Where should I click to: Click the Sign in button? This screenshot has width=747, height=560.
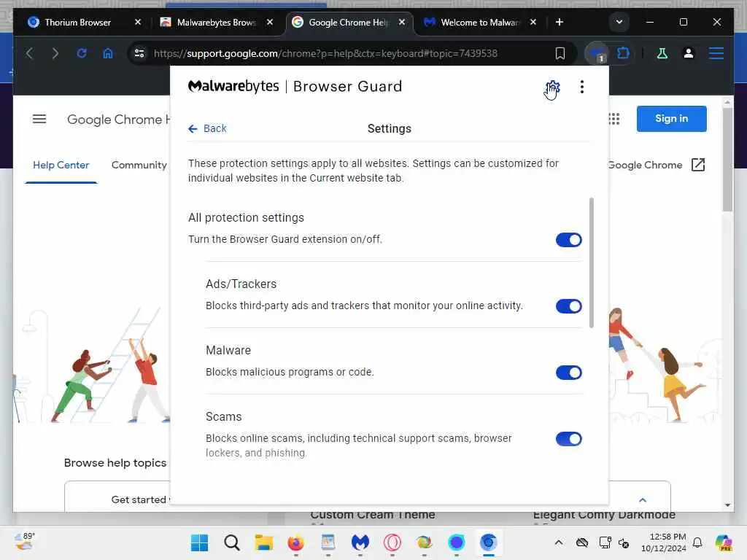(671, 119)
